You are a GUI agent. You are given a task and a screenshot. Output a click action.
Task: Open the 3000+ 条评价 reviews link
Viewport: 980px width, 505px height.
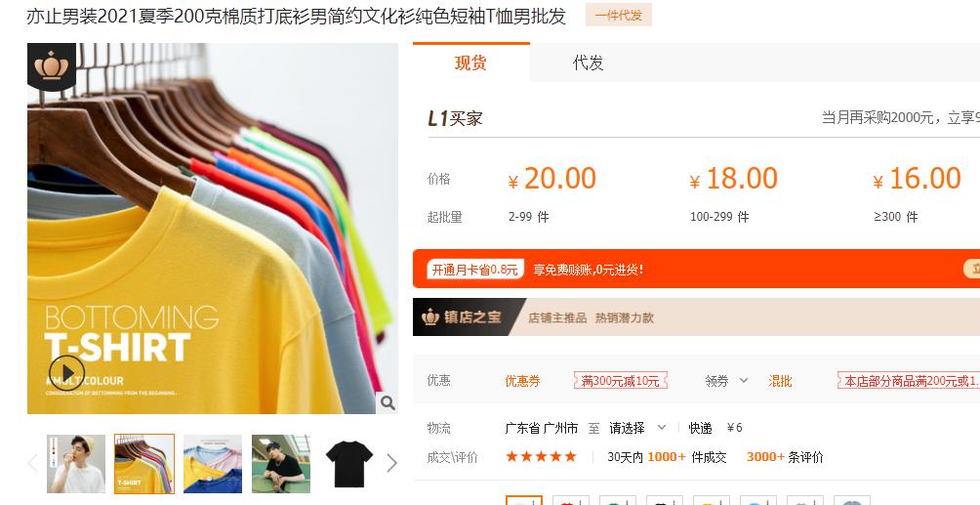point(785,457)
